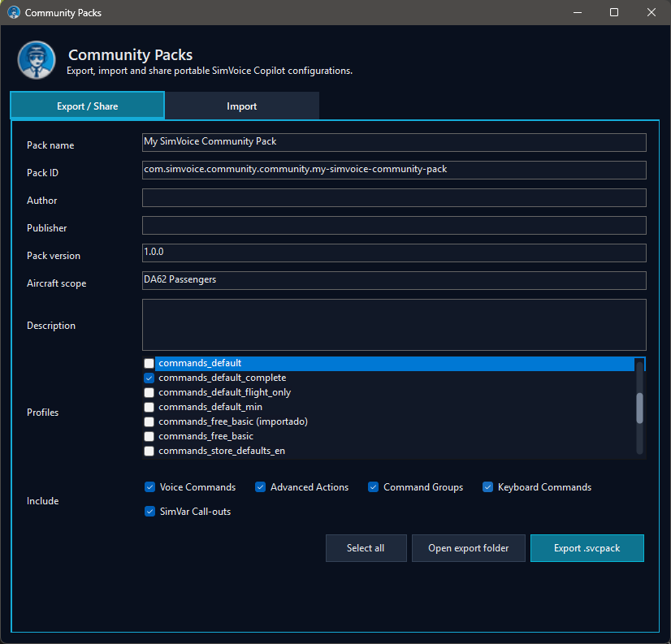Check commands_free_basic (importado) profile
The height and width of the screenshot is (644, 671).
pos(149,421)
